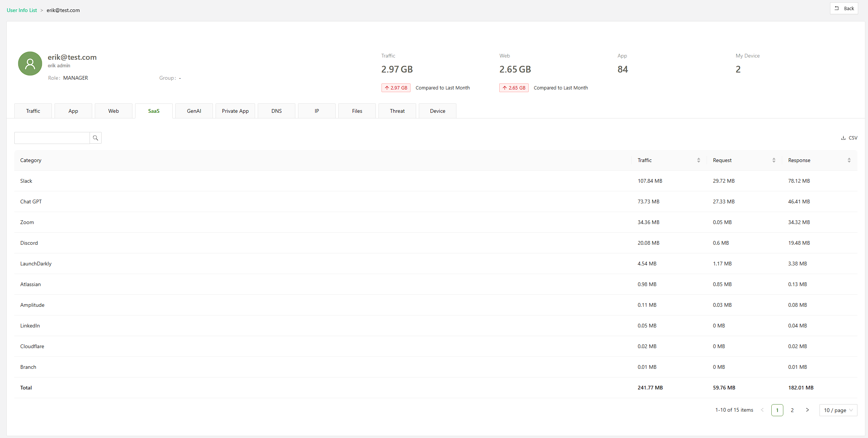Image resolution: width=868 pixels, height=438 pixels.
Task: Click the Slack category row
Action: pyautogui.click(x=26, y=181)
